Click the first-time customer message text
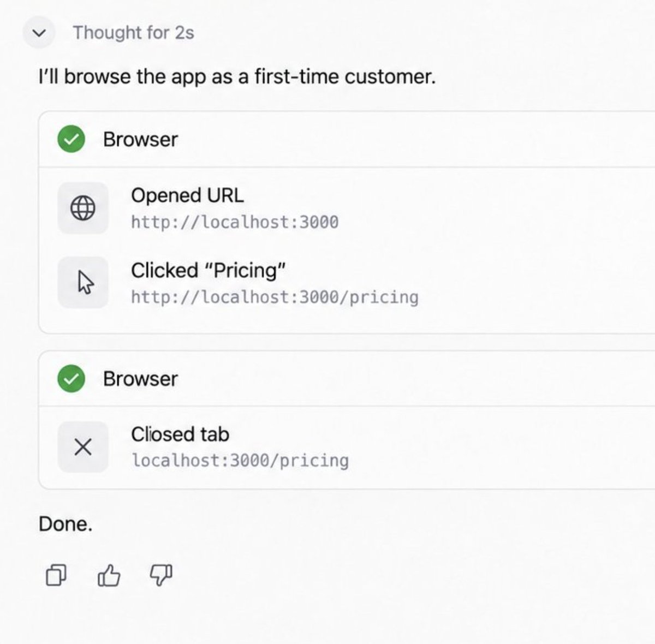This screenshot has width=655, height=644. click(x=237, y=76)
